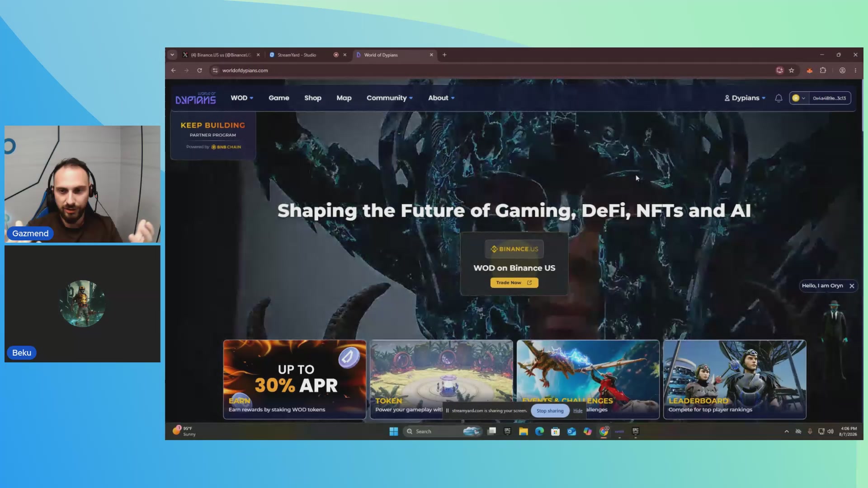This screenshot has height=488, width=868.
Task: Open the browser tab search dropdown
Action: coord(172,55)
